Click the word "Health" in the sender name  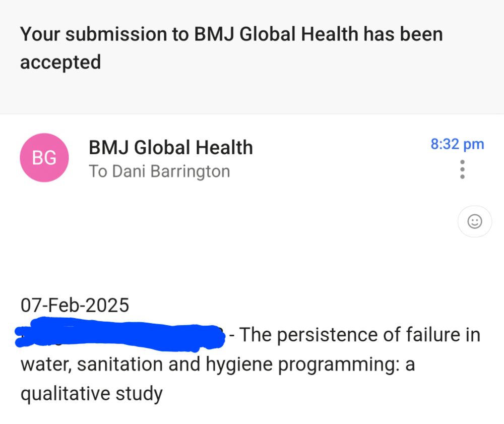click(224, 148)
